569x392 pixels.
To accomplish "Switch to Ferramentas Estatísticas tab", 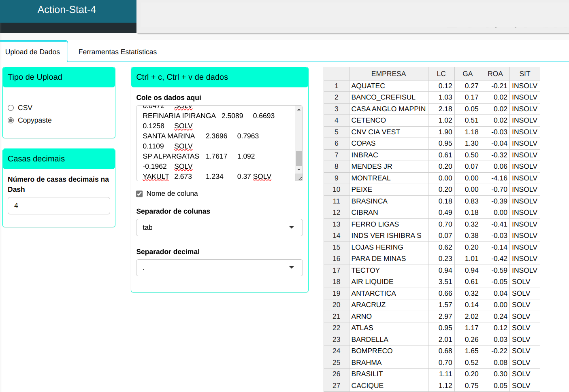I will (117, 52).
